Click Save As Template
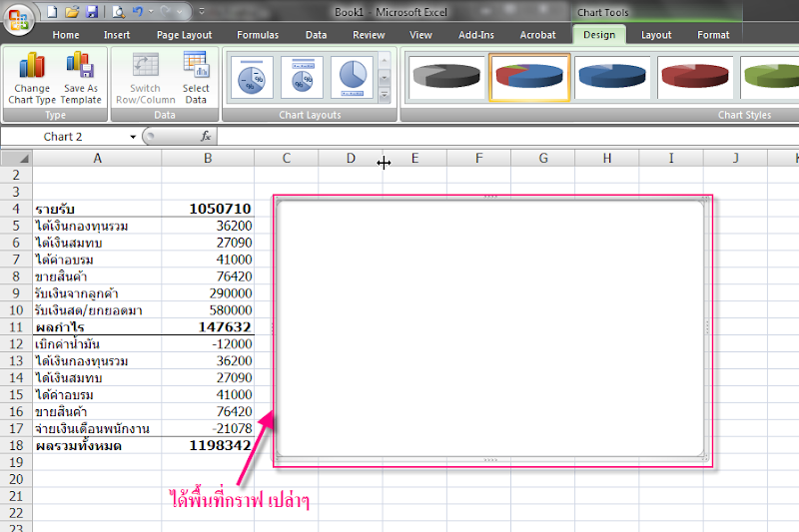Image resolution: width=799 pixels, height=532 pixels. tap(81, 78)
